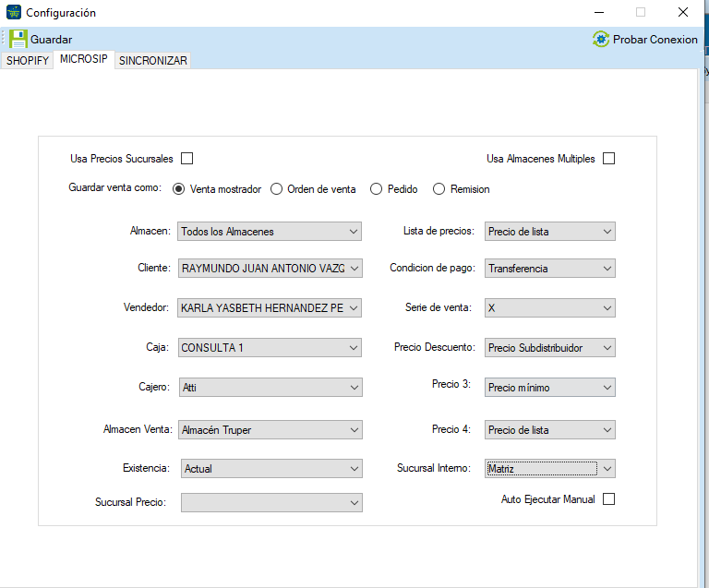This screenshot has width=709, height=588.
Task: Switch to the SHOPIFY tab
Action: point(28,61)
